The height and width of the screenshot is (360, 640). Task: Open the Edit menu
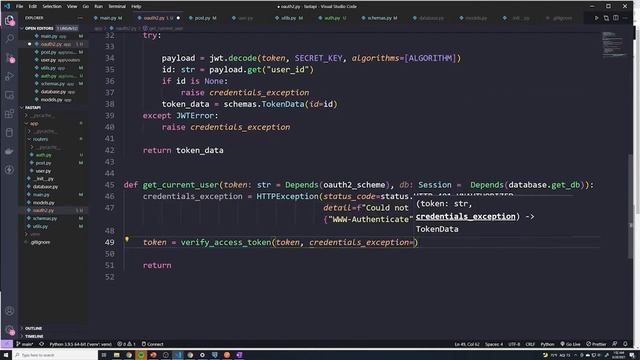[33, 6]
